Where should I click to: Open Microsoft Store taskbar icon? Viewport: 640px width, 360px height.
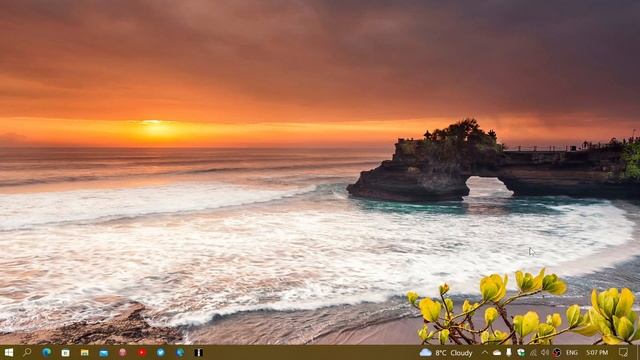click(x=65, y=353)
